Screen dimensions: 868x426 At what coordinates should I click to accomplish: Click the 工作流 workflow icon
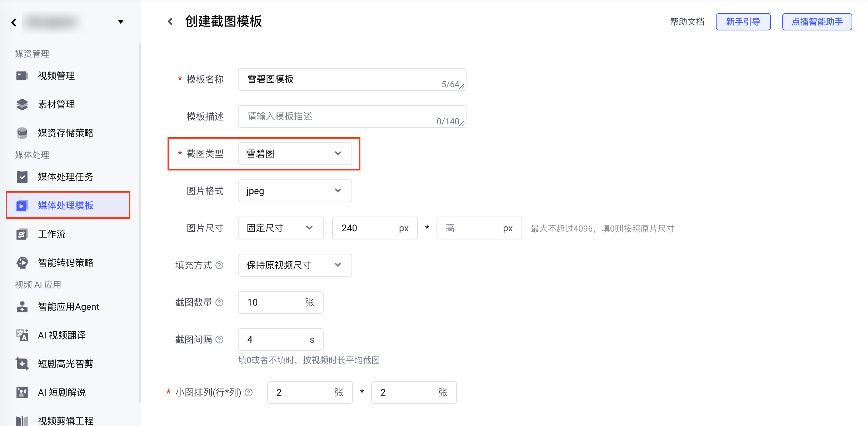click(x=22, y=234)
